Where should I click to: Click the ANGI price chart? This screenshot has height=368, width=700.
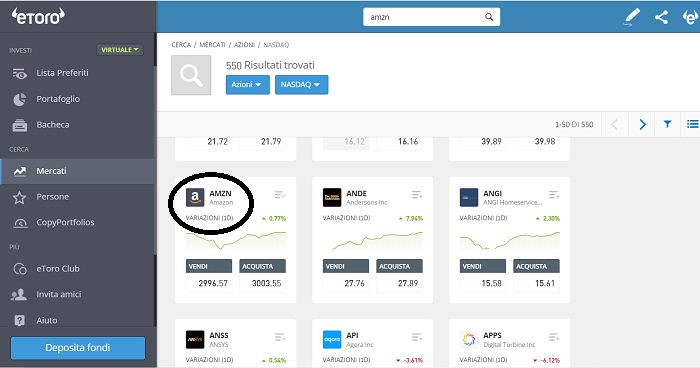coord(510,240)
